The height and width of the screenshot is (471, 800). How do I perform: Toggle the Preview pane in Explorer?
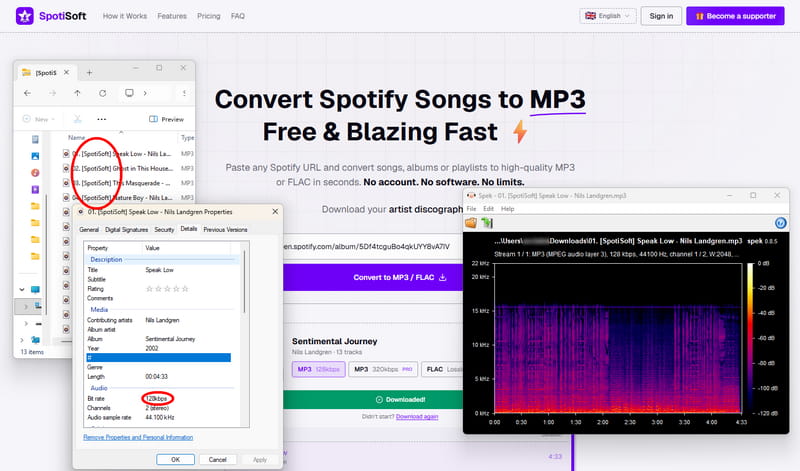(x=166, y=119)
